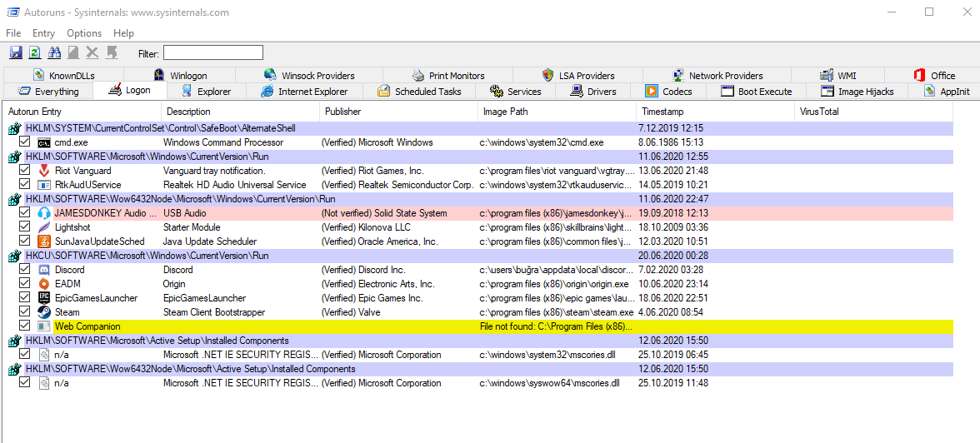Click the Properties toolbar icon

(73, 53)
